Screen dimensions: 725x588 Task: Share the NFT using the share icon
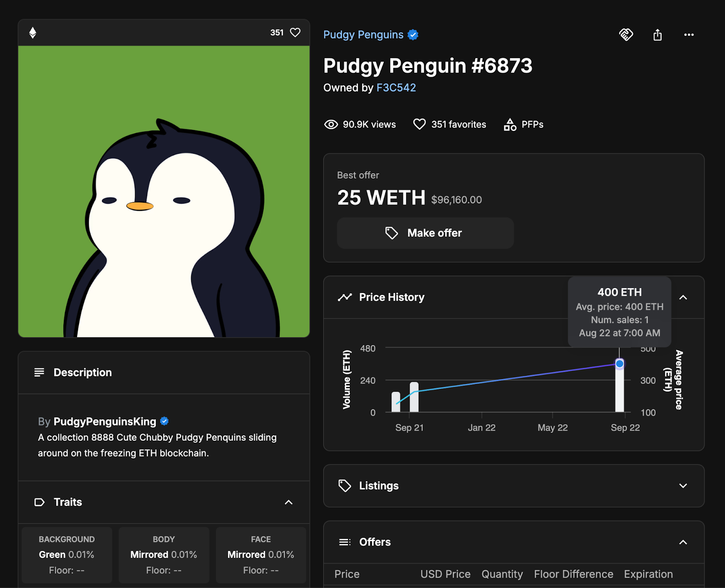(657, 34)
